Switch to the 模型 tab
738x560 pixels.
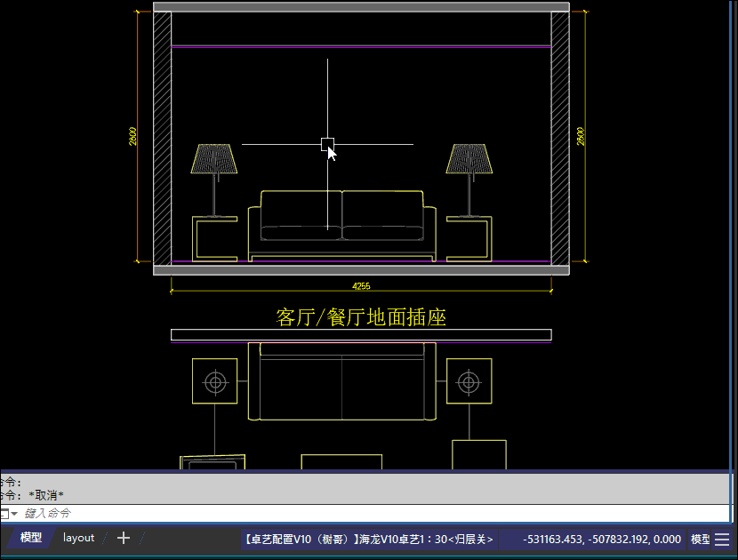[x=31, y=538]
